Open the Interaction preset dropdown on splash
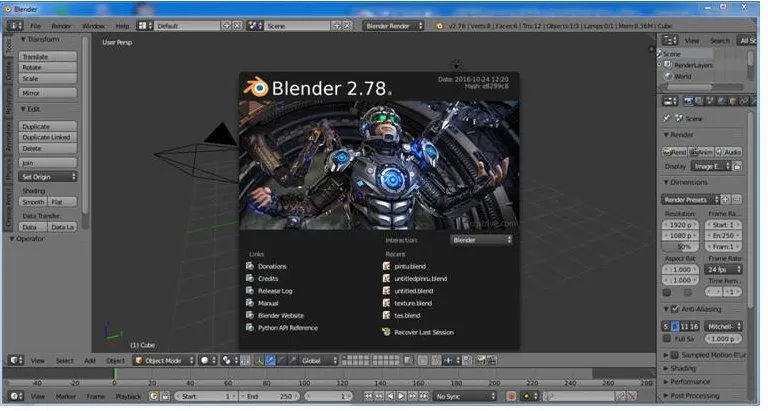Screen dimensions: 768x411 [481, 240]
